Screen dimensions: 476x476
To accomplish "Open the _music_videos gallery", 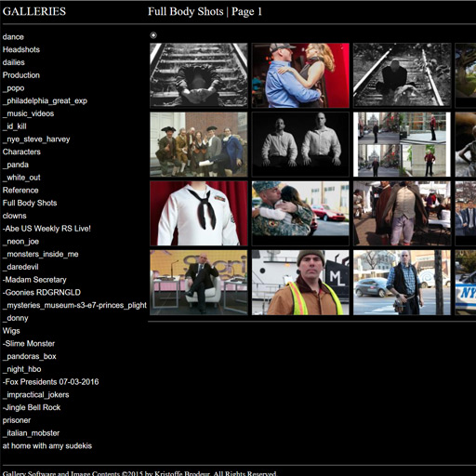I will coord(28,113).
